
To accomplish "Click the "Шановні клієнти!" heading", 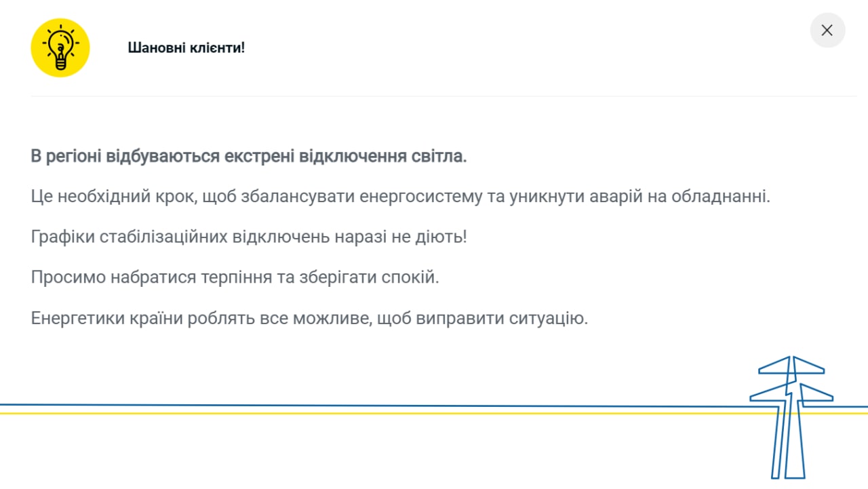I will [186, 48].
